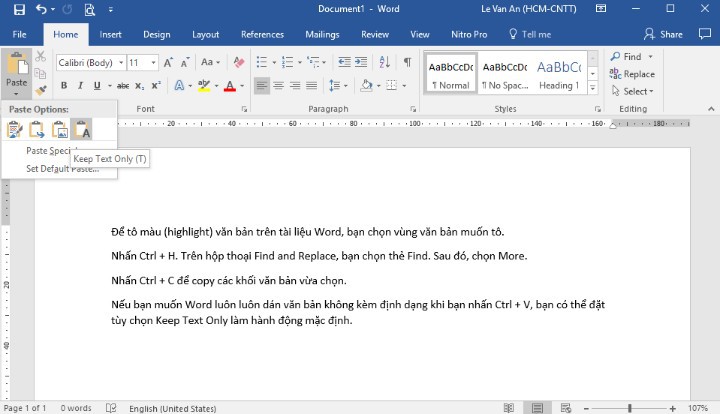720x414 pixels.
Task: Apply the No Spacing style
Action: pos(505,74)
